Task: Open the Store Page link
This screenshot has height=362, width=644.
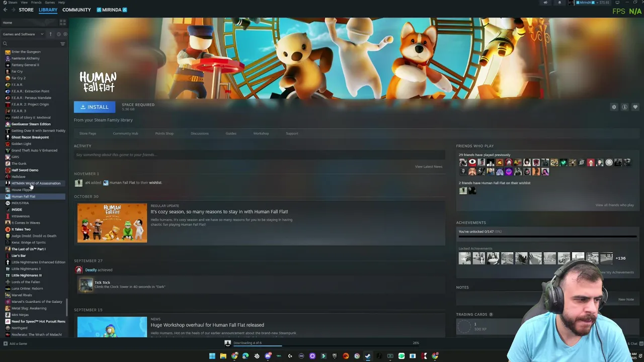Action: 88,133
